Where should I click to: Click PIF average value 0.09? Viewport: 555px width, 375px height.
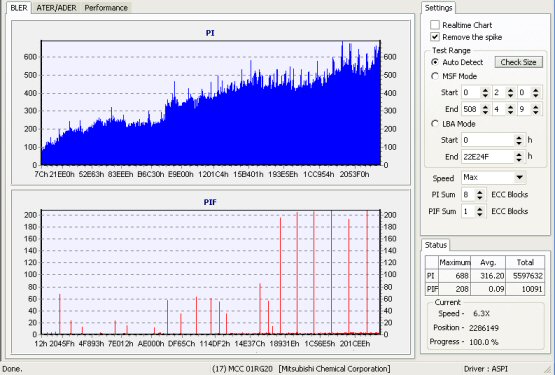click(488, 289)
